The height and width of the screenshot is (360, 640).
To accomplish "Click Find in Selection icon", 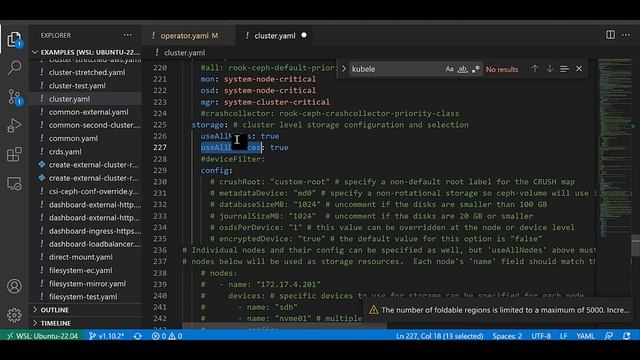I will 564,69.
